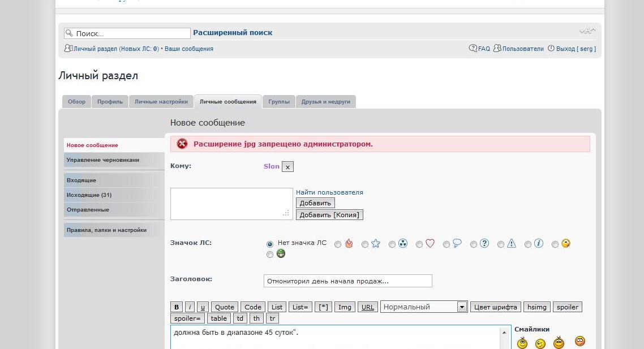Insert the red blushing smiley
The width and height of the screenshot is (644, 349).
click(580, 341)
